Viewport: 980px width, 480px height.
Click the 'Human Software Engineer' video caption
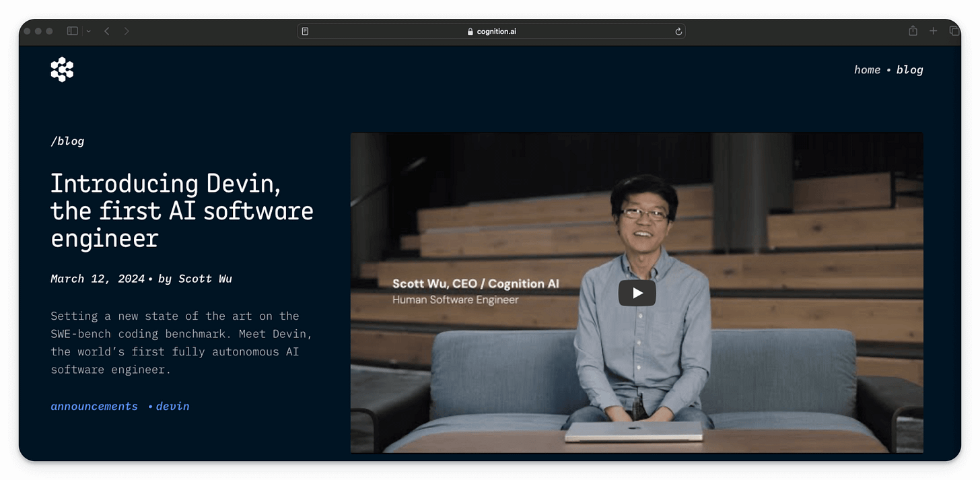pyautogui.click(x=456, y=300)
